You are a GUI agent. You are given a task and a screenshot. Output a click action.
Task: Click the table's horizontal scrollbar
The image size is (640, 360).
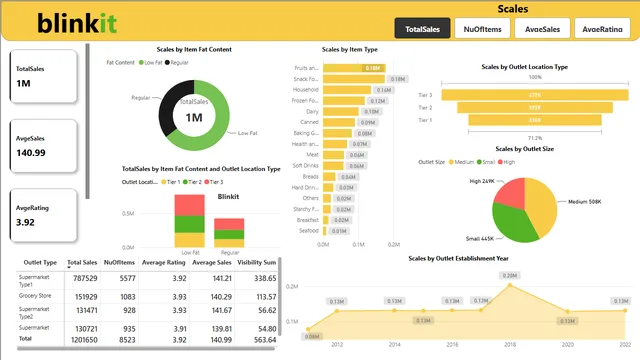[146, 349]
